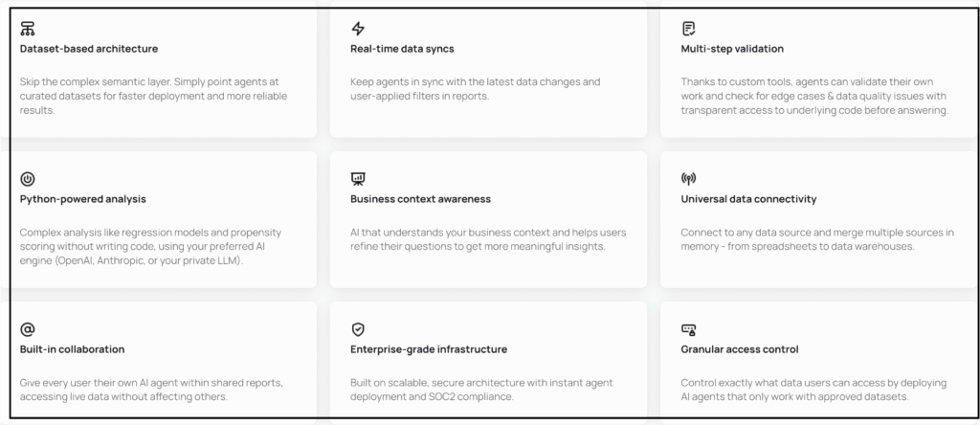Click the Built-in collaboration at-sign icon

28,329
